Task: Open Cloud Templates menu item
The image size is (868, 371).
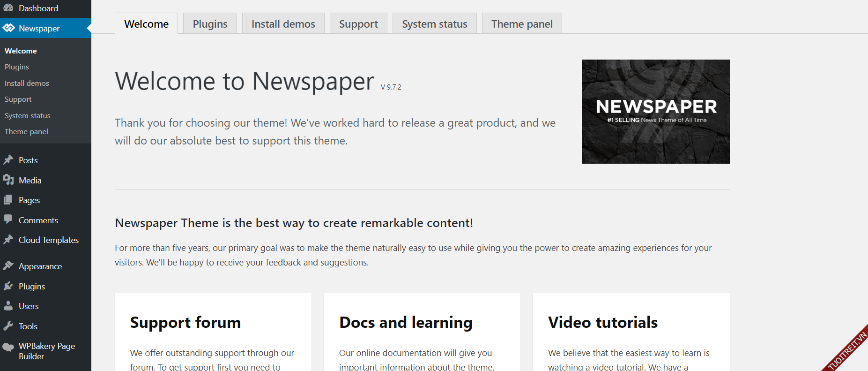Action: (48, 240)
